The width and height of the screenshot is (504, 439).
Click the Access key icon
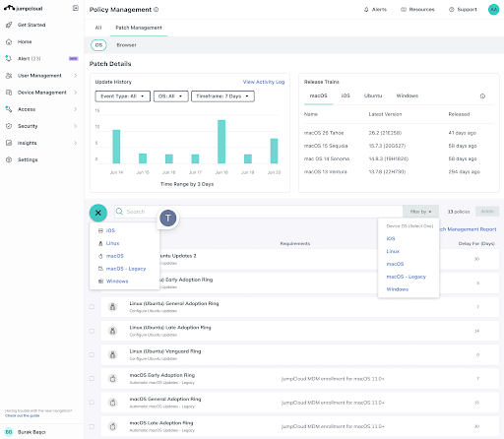click(9, 109)
